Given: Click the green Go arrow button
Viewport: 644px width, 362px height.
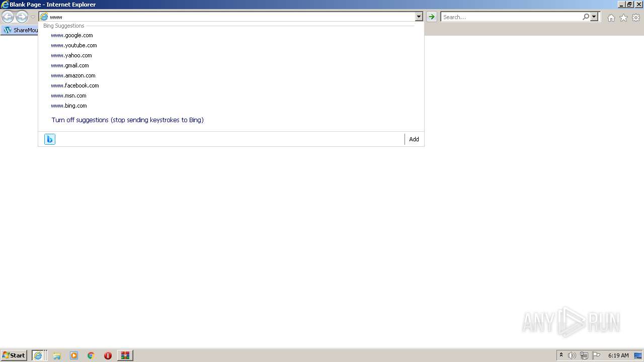Looking at the screenshot, I should coord(431,17).
